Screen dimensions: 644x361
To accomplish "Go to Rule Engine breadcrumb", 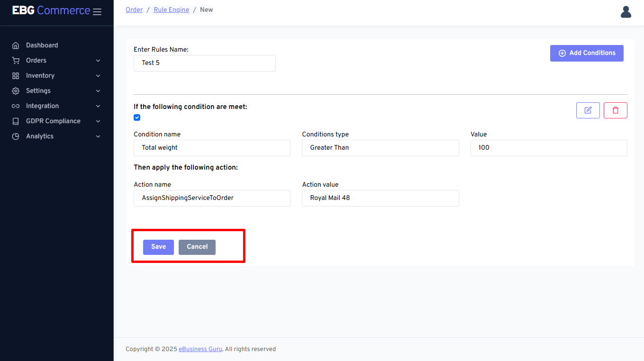I will pyautogui.click(x=171, y=10).
